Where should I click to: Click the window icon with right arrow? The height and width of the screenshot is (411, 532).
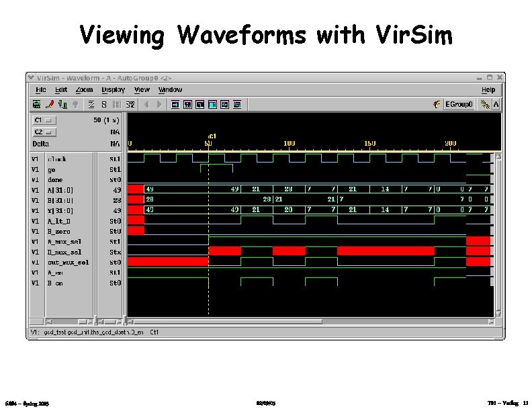(175, 105)
